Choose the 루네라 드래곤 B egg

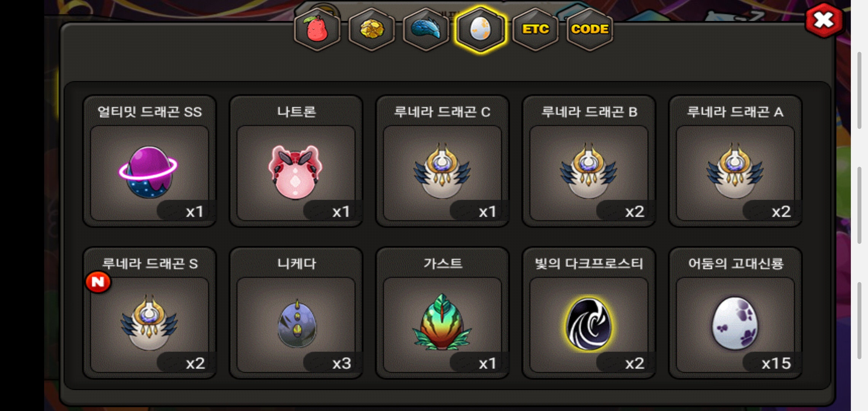pyautogui.click(x=589, y=161)
